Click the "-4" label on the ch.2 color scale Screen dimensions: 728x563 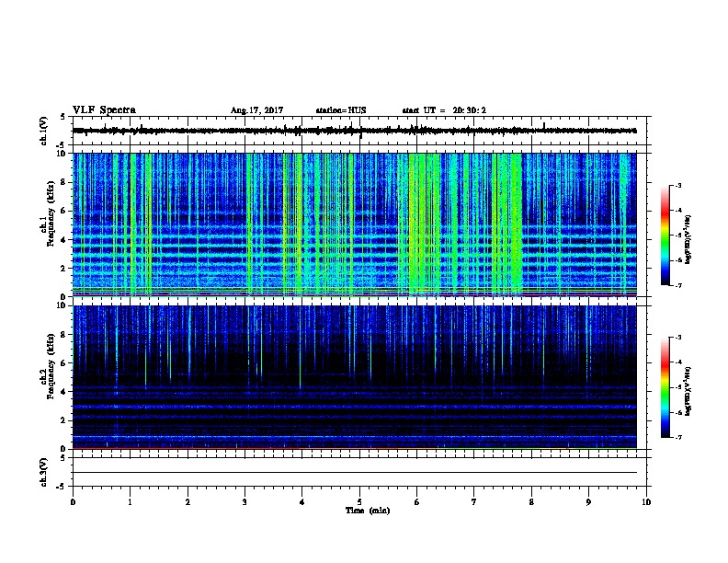(677, 362)
